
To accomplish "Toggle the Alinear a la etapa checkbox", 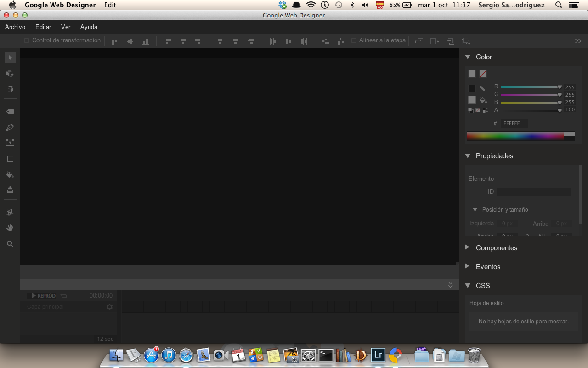I will point(354,40).
